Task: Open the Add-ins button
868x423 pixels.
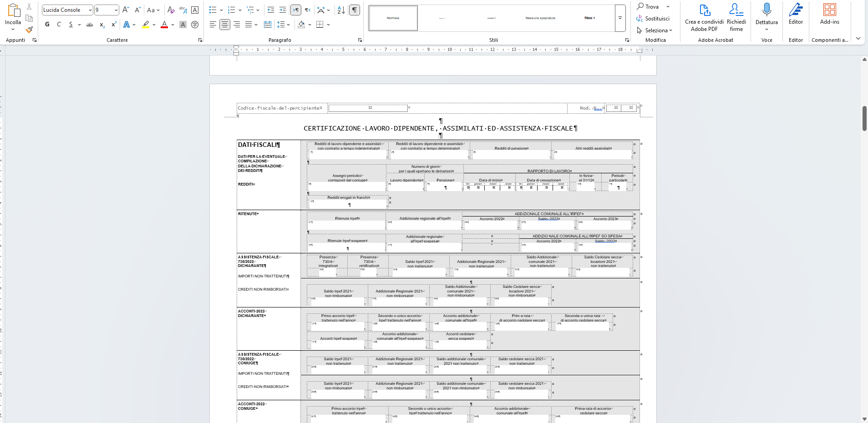Action: [829, 14]
